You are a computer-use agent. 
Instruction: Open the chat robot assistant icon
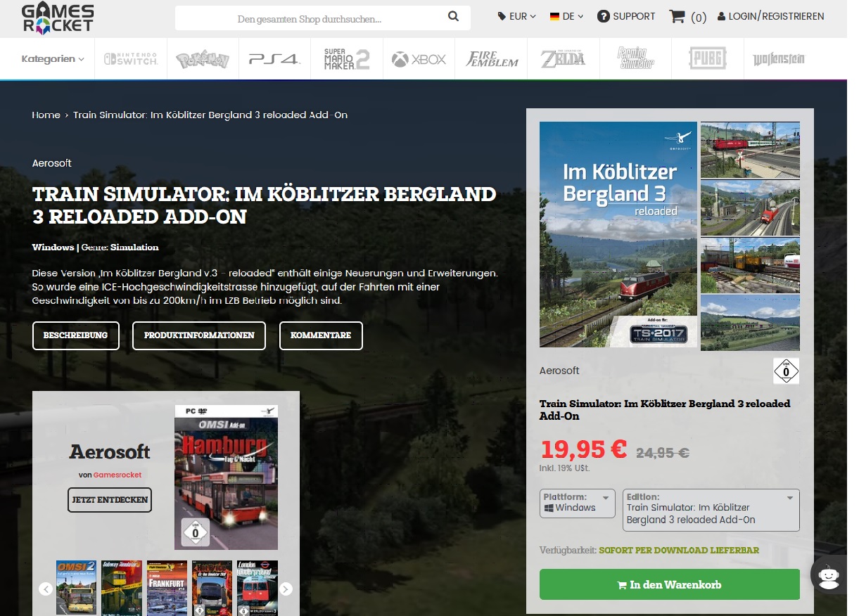click(829, 575)
